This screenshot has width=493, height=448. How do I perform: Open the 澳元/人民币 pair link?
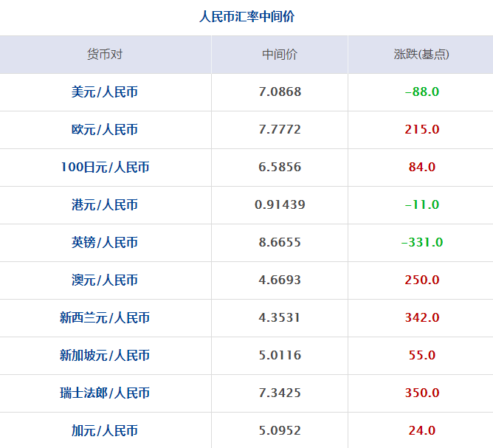[x=105, y=280]
